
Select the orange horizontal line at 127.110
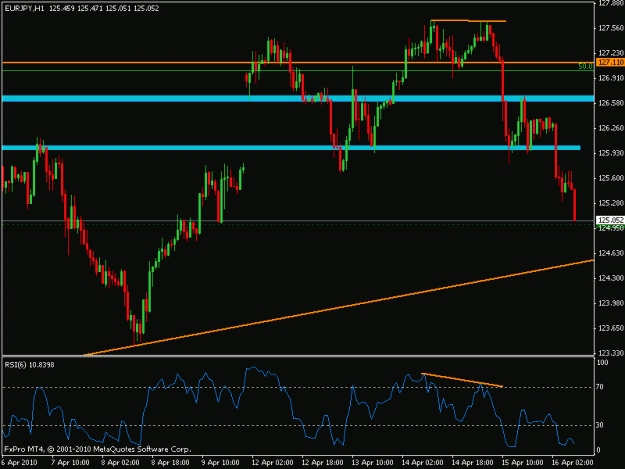(x=298, y=63)
